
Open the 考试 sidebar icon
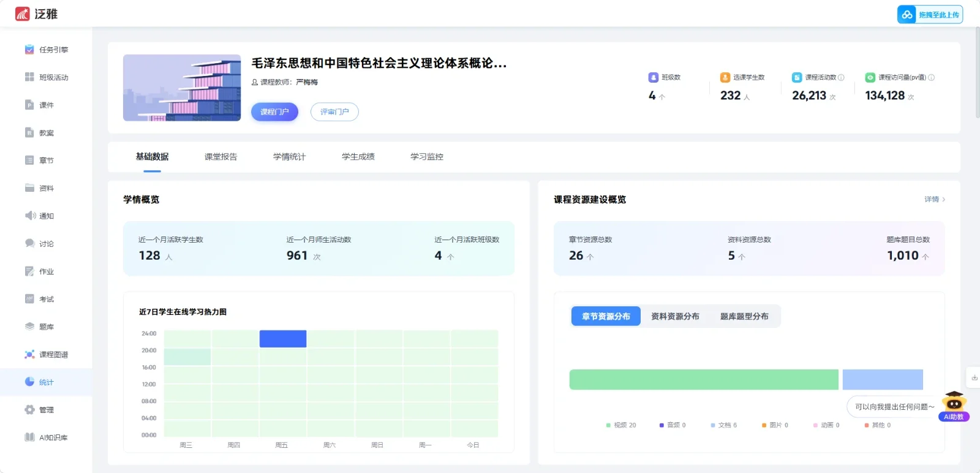point(29,298)
